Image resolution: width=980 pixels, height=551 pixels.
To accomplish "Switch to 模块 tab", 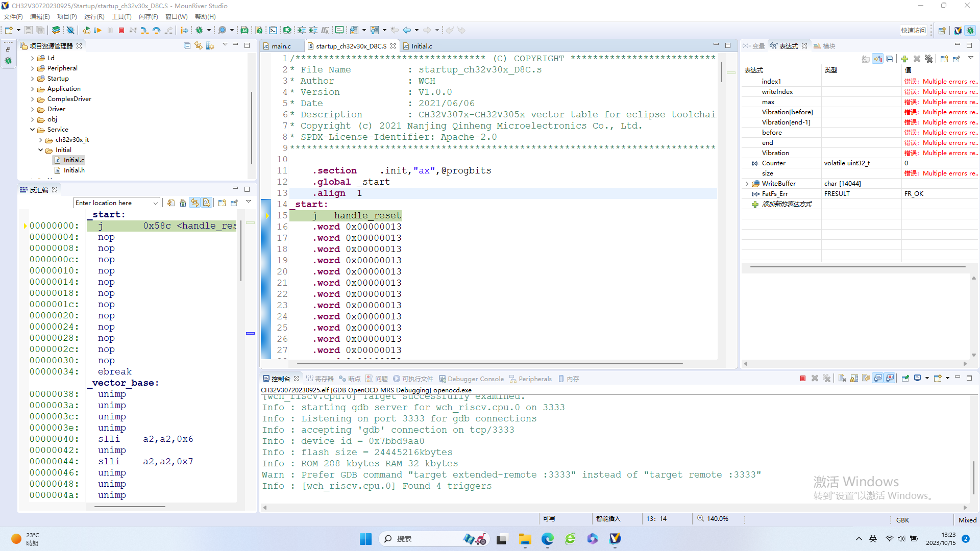I will pos(824,46).
